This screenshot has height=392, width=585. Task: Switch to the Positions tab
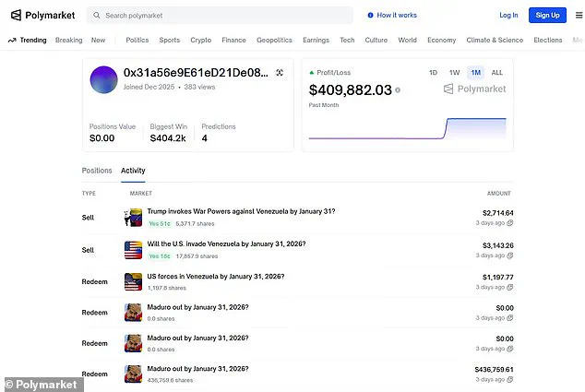coord(97,171)
